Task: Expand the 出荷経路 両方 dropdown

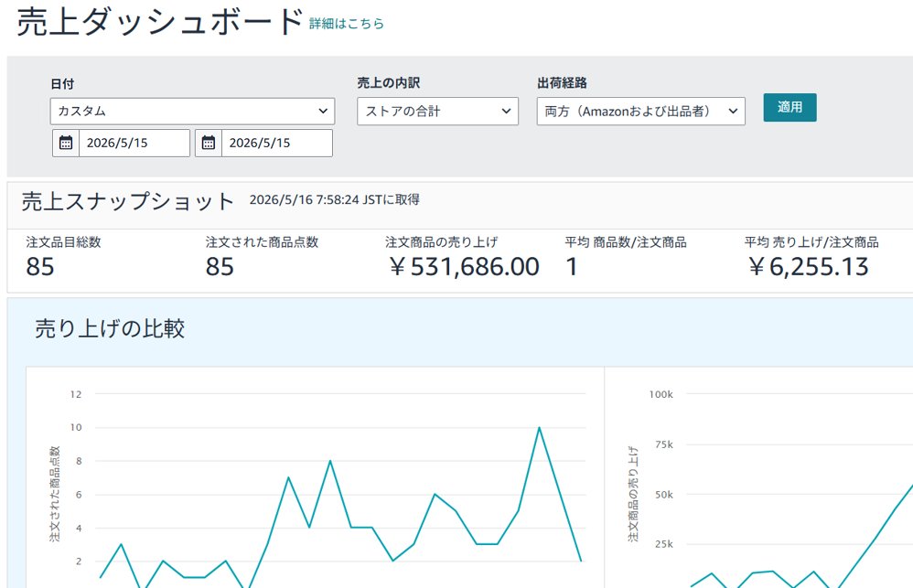Action: click(640, 112)
